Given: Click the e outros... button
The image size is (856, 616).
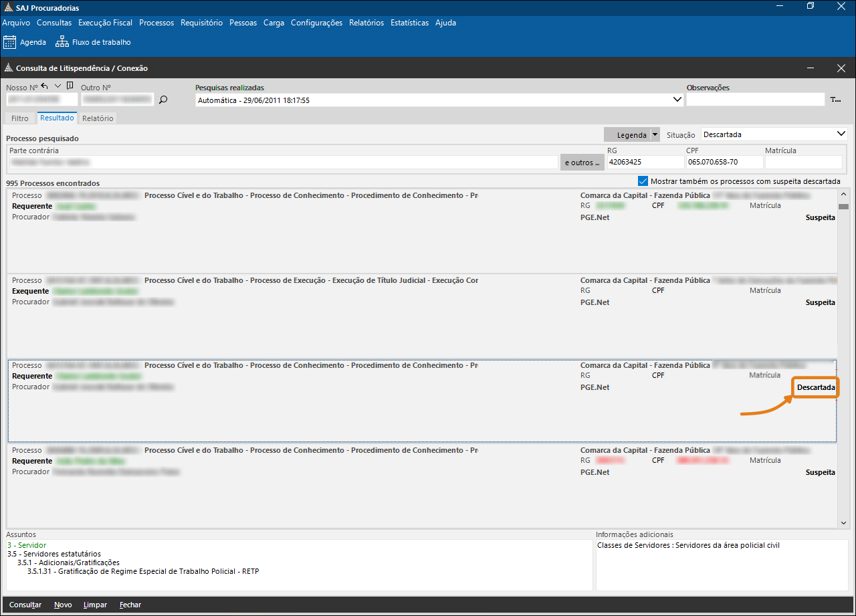Looking at the screenshot, I should coord(582,163).
